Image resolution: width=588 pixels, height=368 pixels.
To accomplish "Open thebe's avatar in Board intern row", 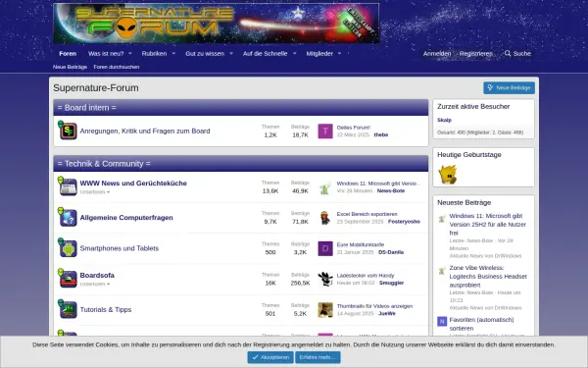I will (x=325, y=131).
